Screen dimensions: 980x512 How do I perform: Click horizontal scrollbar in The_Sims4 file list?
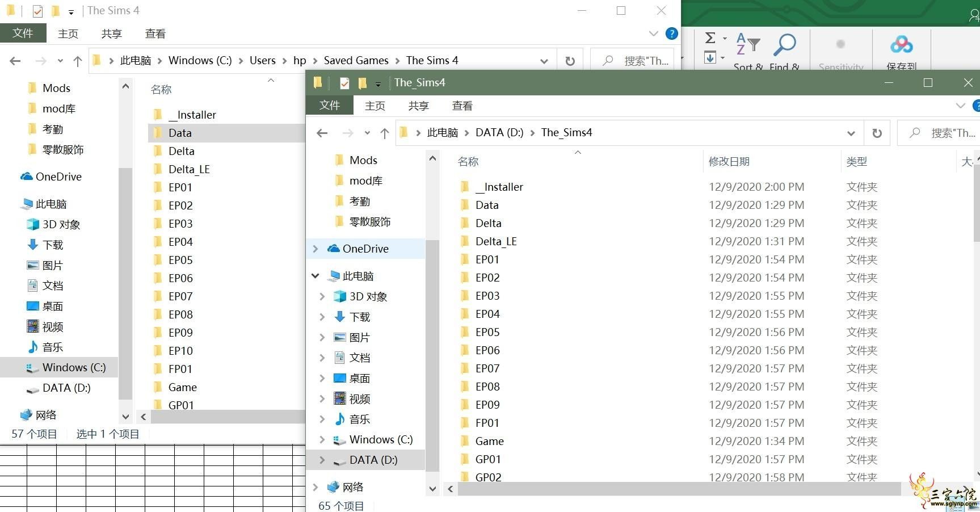click(679, 489)
